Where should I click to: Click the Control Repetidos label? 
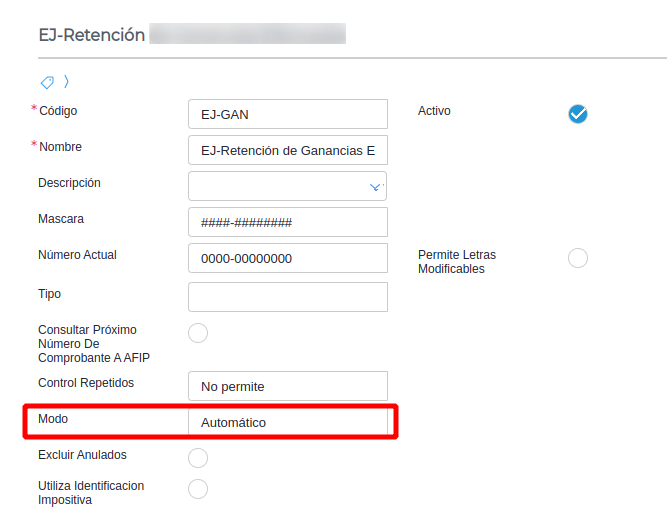86,383
